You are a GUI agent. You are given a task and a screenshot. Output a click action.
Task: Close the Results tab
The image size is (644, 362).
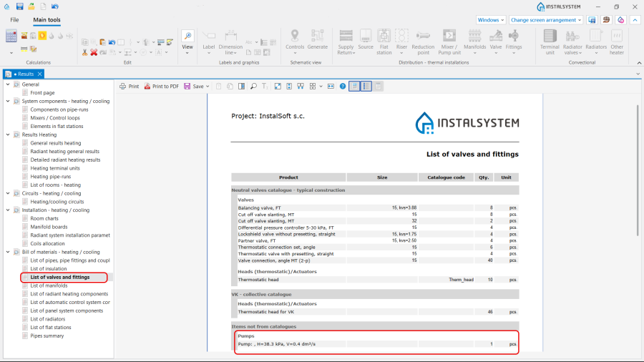point(40,74)
